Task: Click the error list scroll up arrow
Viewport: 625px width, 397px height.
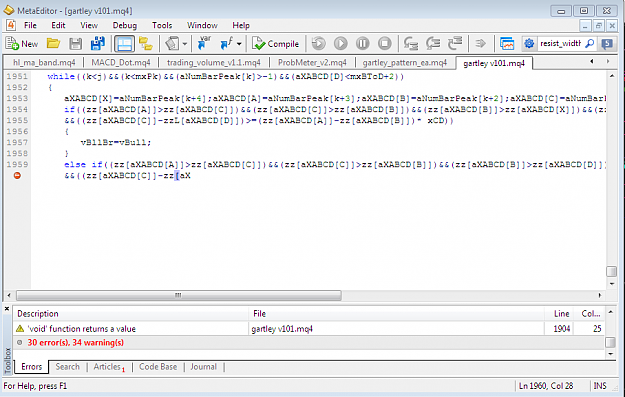Action: 610,313
